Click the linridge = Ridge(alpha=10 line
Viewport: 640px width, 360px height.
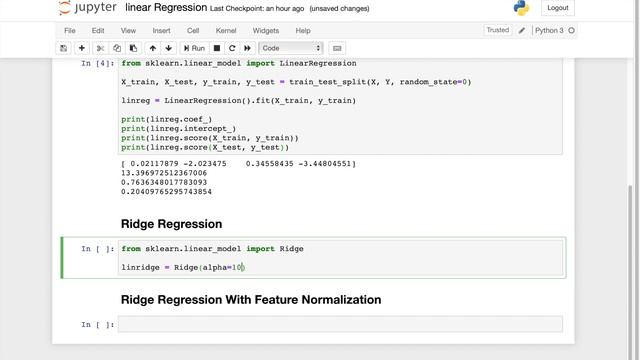(x=183, y=268)
